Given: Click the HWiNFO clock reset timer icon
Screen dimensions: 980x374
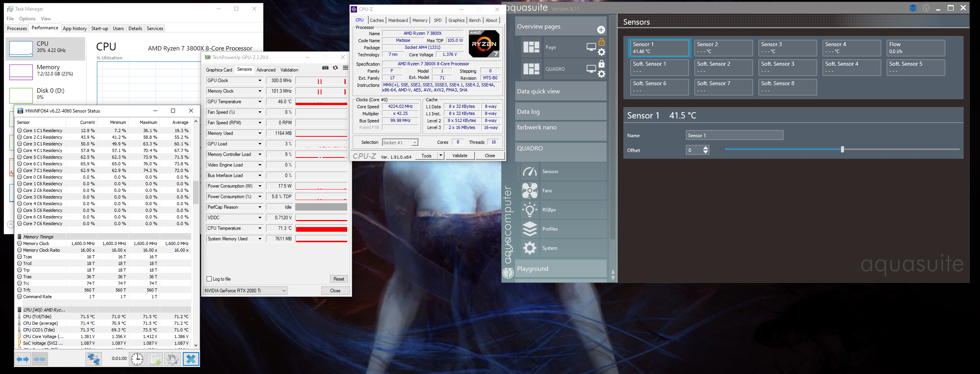Looking at the screenshot, I should pyautogui.click(x=137, y=359).
